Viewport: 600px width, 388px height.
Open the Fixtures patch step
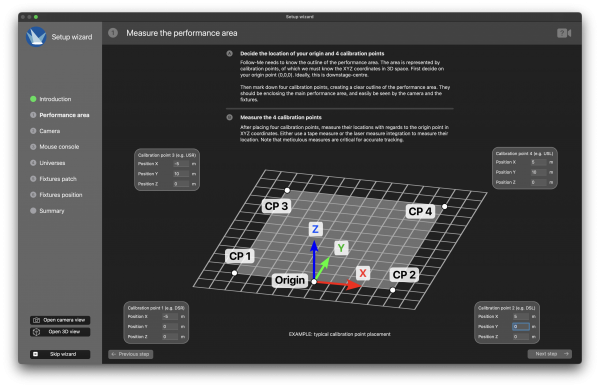58,179
